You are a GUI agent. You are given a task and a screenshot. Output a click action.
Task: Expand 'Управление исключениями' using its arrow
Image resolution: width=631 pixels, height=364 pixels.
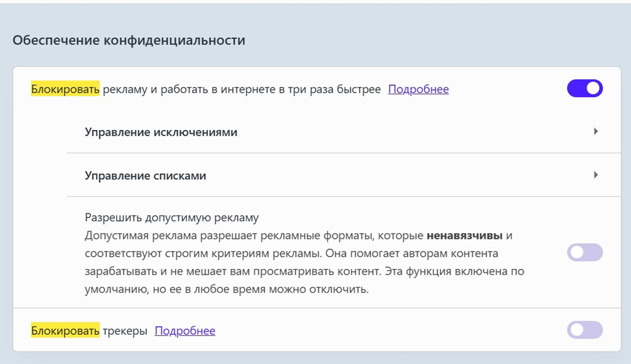(596, 131)
